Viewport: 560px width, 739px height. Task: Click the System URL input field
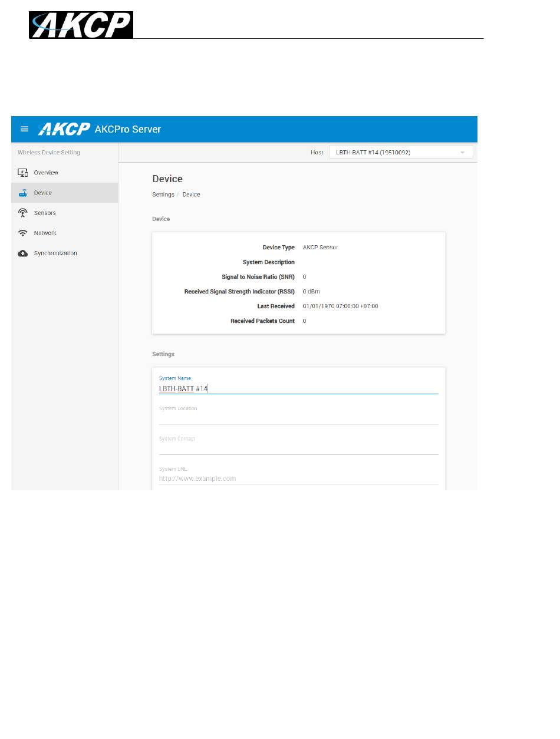click(298, 479)
